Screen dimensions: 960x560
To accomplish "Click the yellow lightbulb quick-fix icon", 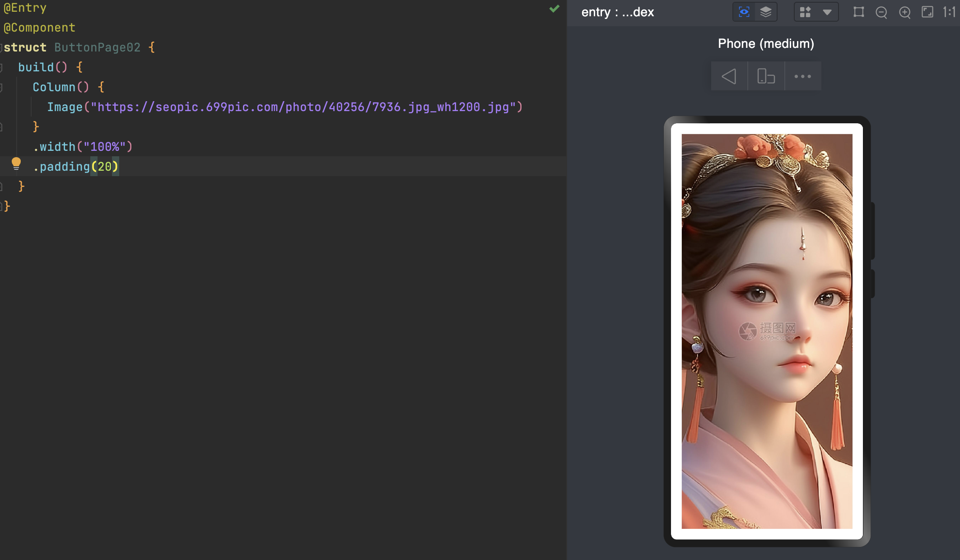I will click(x=16, y=163).
